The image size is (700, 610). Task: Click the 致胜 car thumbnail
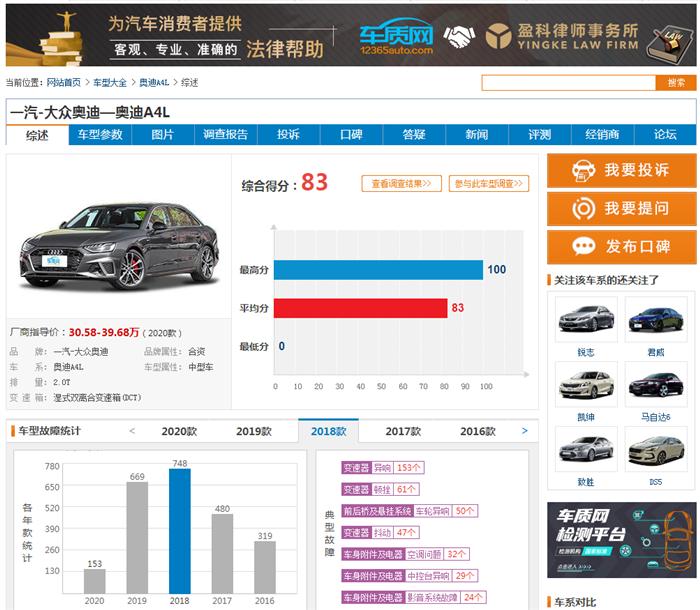pyautogui.click(x=586, y=449)
